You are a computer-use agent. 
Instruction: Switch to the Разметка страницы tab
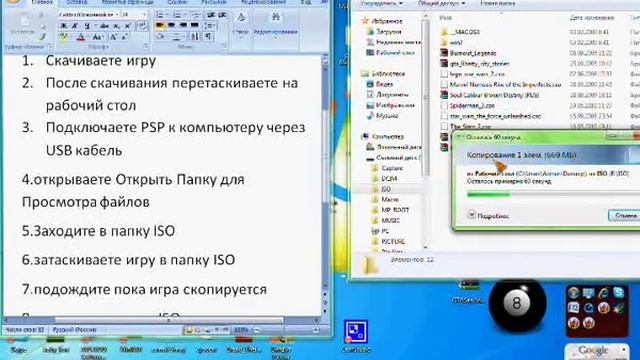(127, 2)
